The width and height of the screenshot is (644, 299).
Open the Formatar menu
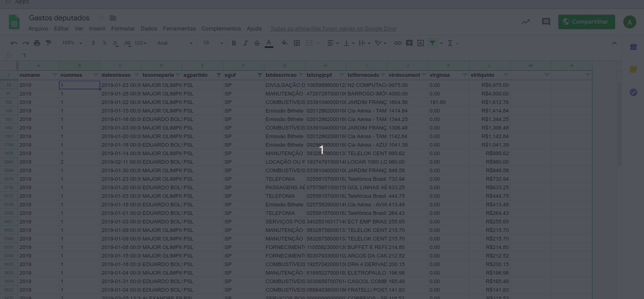pyautogui.click(x=123, y=28)
